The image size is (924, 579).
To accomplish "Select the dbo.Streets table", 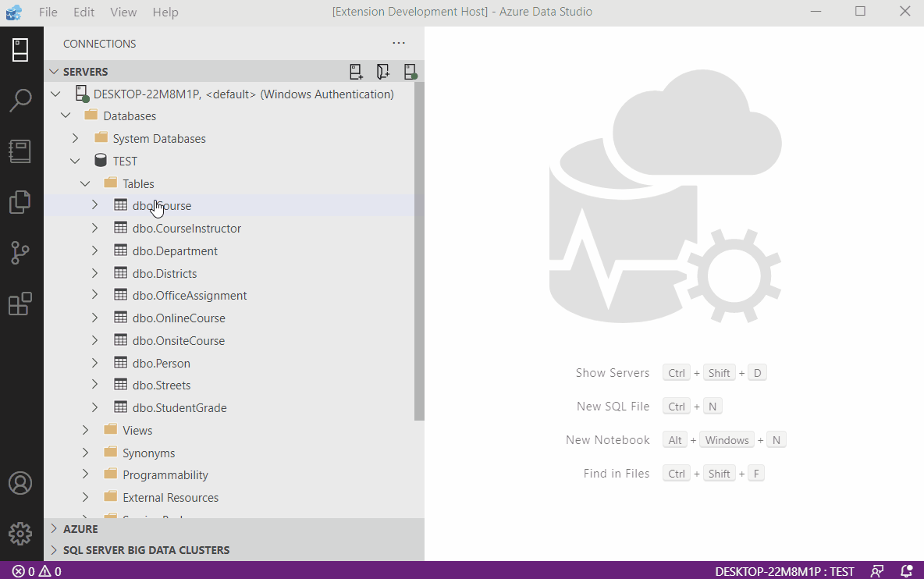I will [x=162, y=385].
